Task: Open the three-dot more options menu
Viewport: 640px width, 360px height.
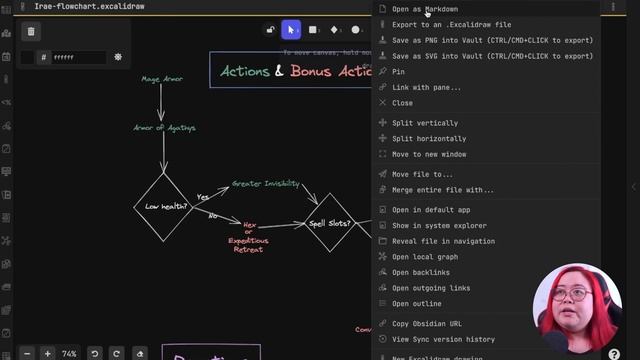Action: (x=613, y=7)
